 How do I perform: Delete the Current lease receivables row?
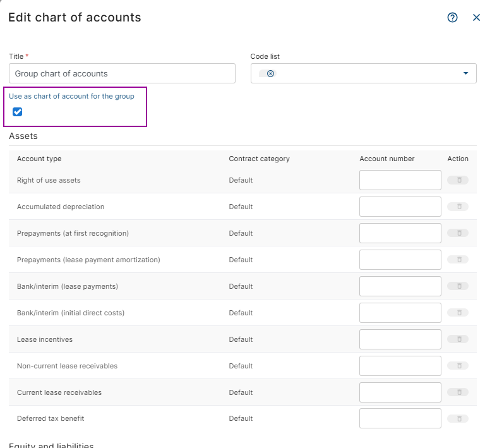click(x=458, y=392)
